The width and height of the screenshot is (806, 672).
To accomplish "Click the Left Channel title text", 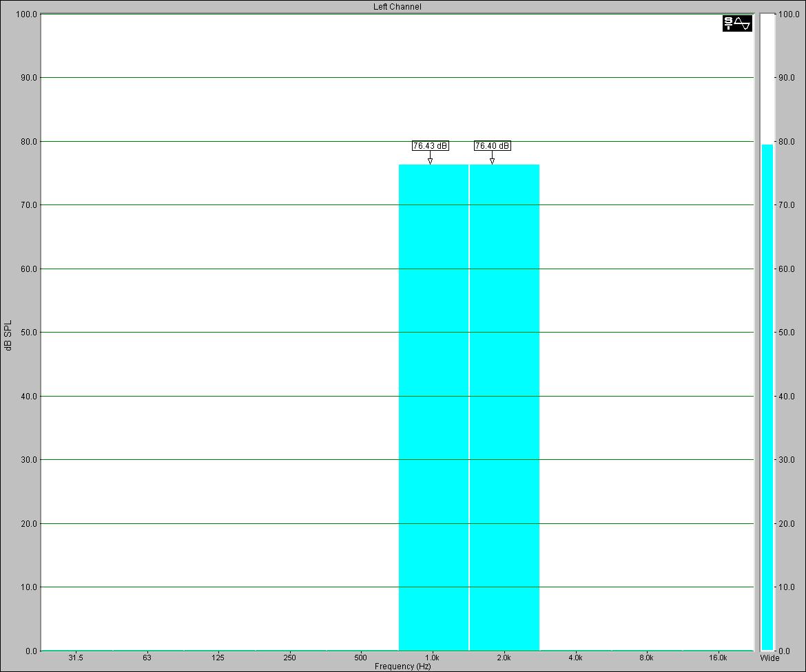I will [397, 7].
